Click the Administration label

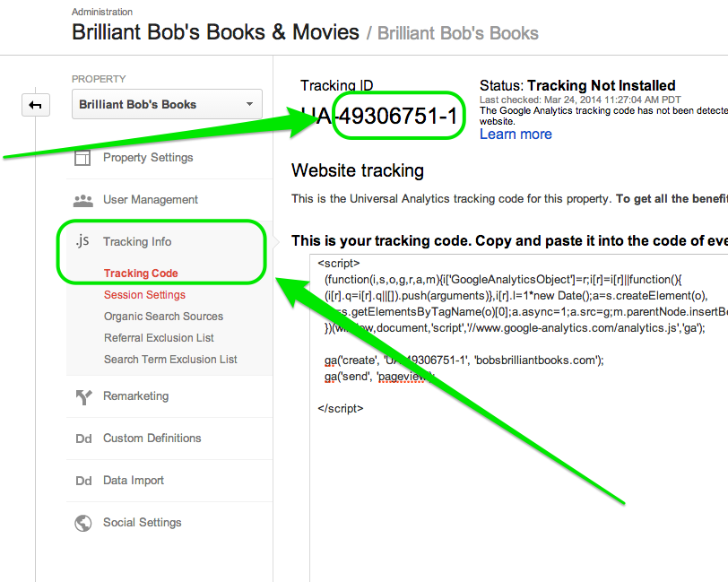tap(102, 12)
